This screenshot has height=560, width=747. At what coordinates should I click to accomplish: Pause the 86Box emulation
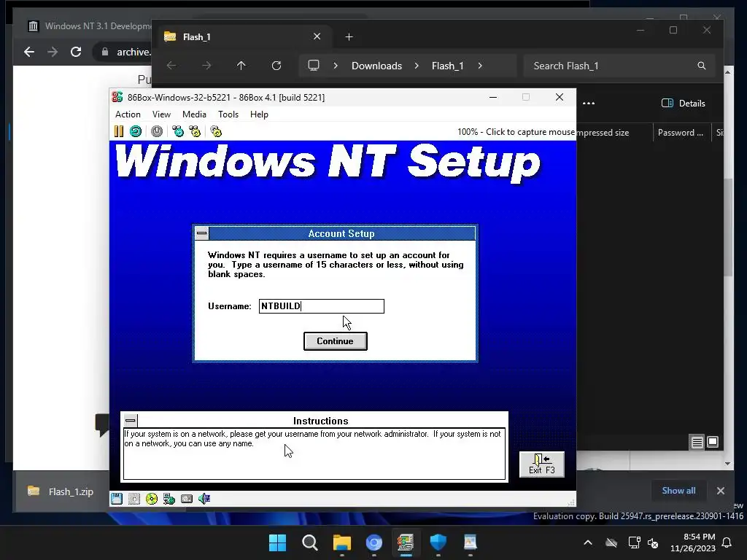coord(119,131)
